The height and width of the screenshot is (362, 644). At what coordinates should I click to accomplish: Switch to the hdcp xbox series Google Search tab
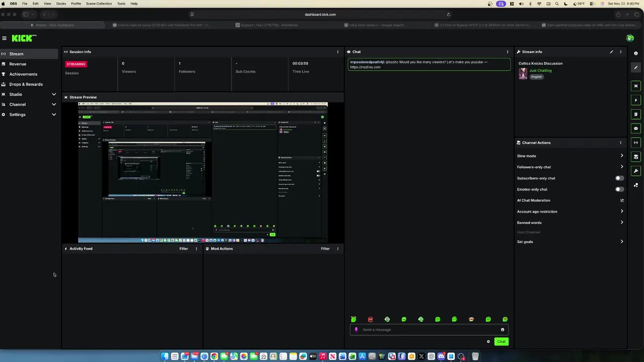pyautogui.click(x=374, y=25)
